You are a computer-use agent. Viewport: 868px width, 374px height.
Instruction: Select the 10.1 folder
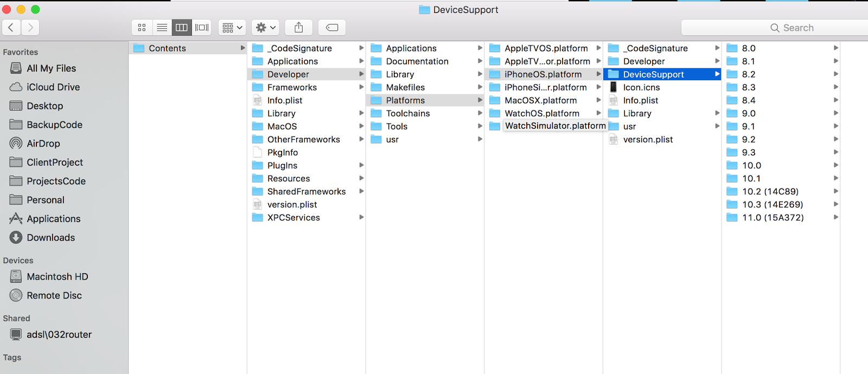[781, 179]
